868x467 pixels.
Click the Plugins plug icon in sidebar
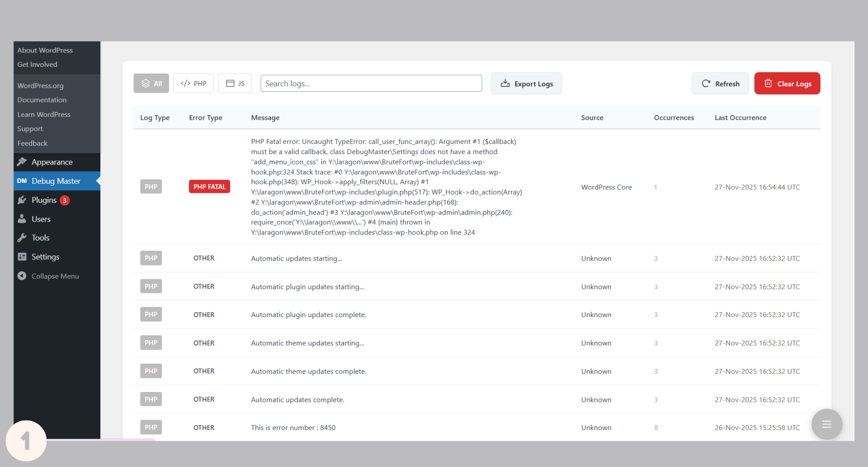click(x=22, y=200)
